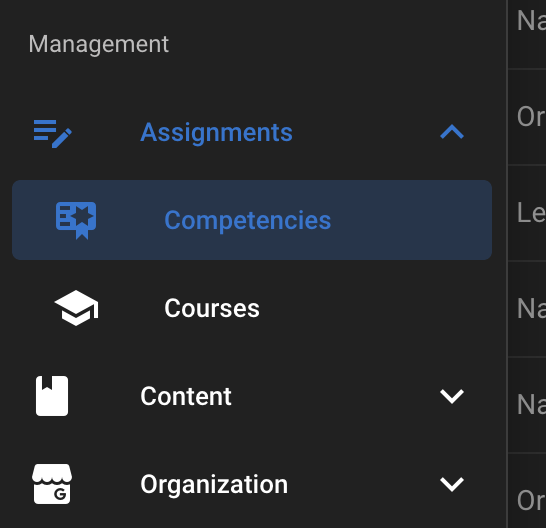The width and height of the screenshot is (546, 528).
Task: Expand the Organization section chevron
Action: pyautogui.click(x=452, y=484)
